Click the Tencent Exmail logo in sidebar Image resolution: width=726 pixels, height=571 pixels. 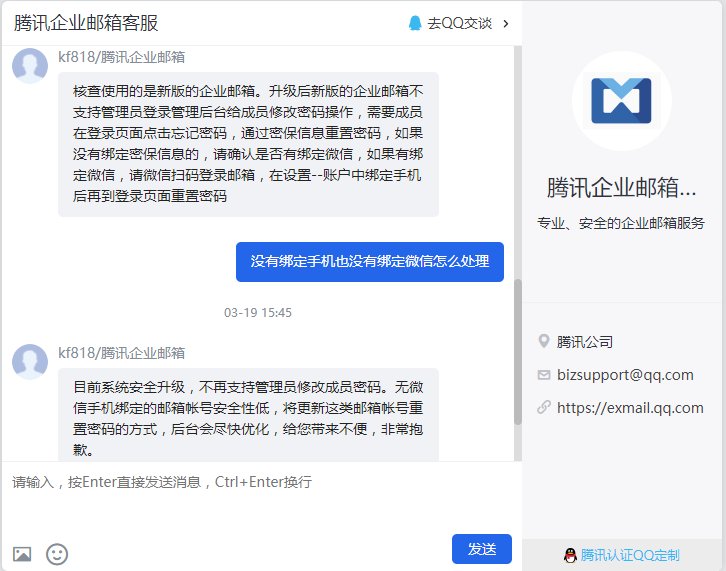point(621,100)
